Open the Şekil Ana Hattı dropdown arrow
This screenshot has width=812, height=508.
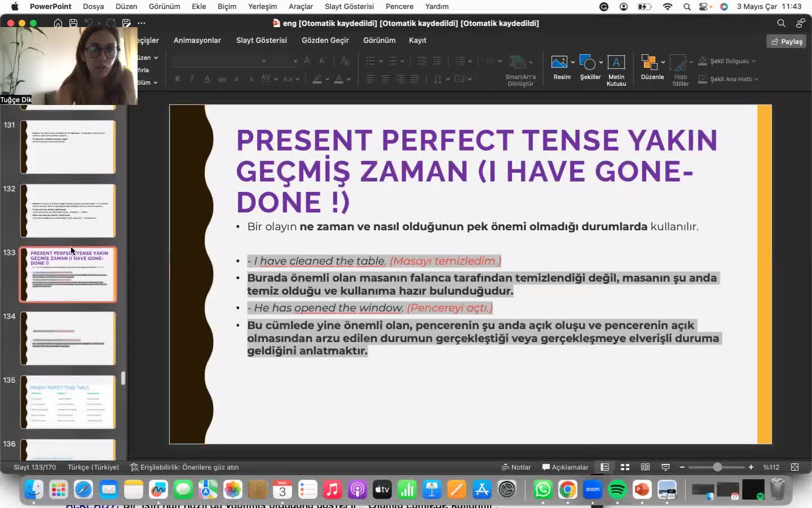pyautogui.click(x=756, y=79)
